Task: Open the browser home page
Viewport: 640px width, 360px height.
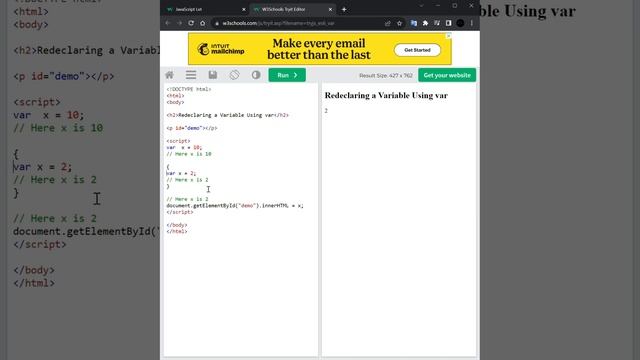Action: [202, 23]
